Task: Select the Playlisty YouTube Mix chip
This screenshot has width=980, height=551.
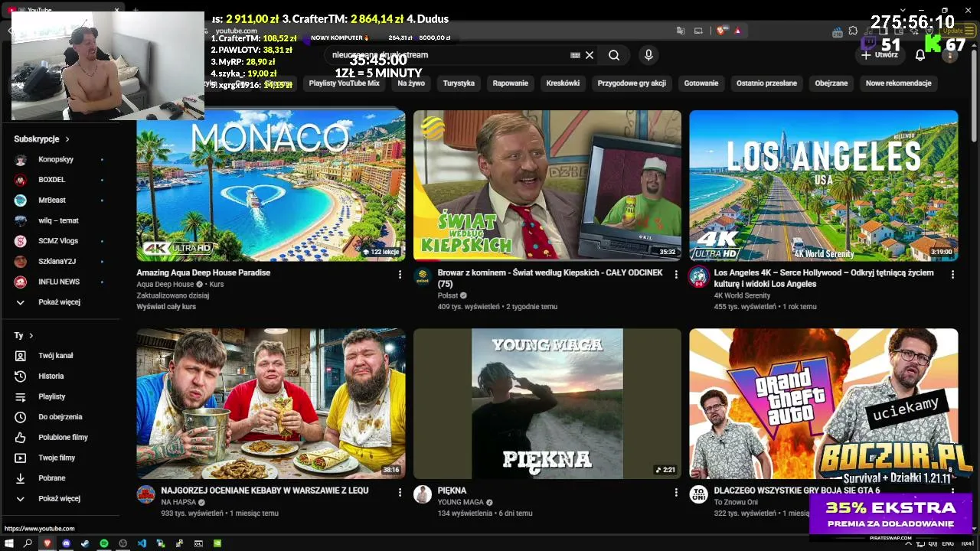Action: coord(344,83)
